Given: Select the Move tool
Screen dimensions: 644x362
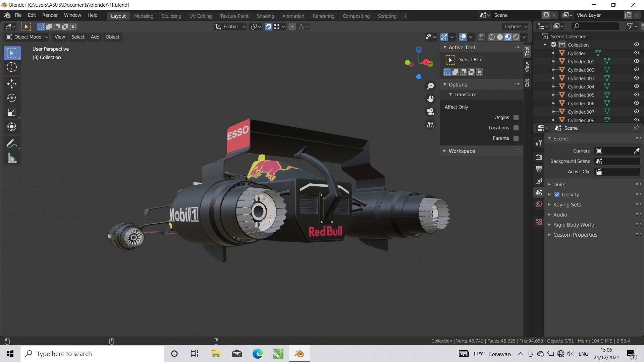Looking at the screenshot, I should [x=12, y=83].
